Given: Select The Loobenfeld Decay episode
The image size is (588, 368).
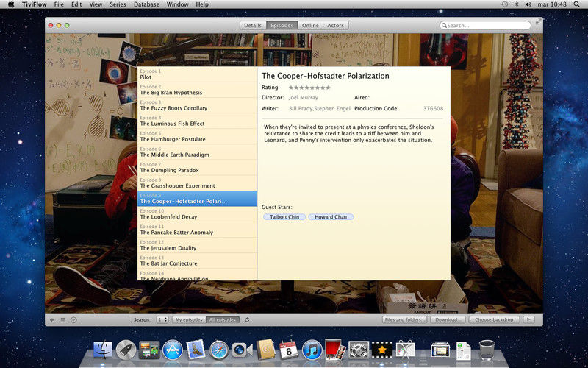Looking at the screenshot, I should 197,214.
